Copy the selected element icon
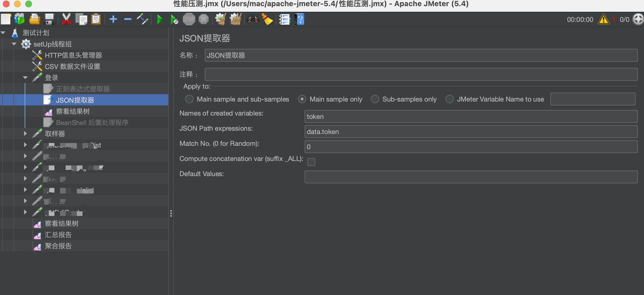 (81, 19)
